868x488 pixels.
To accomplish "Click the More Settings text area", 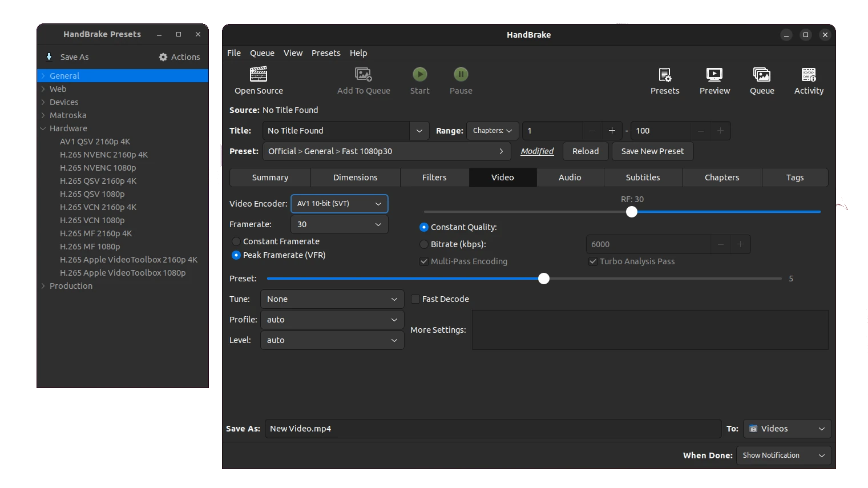I will tap(650, 330).
